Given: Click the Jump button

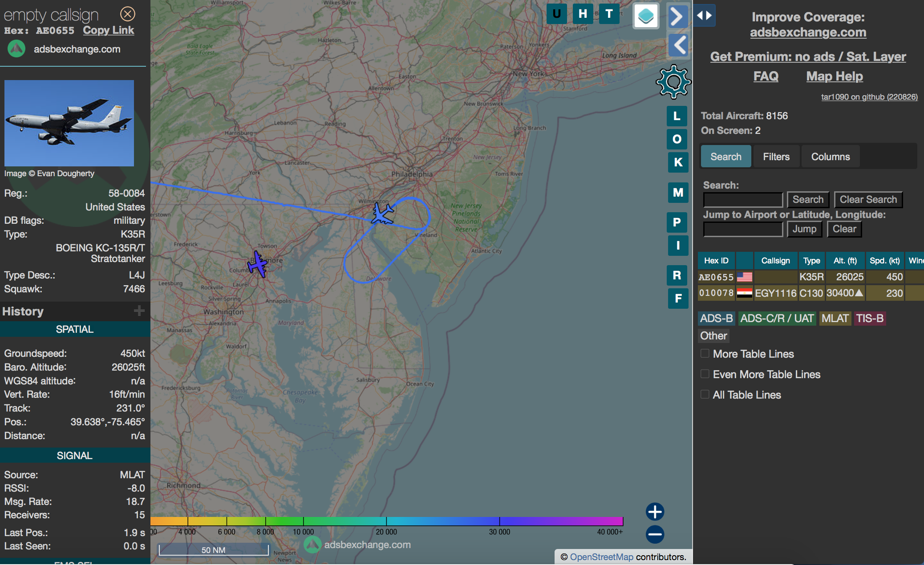Looking at the screenshot, I should pyautogui.click(x=804, y=229).
